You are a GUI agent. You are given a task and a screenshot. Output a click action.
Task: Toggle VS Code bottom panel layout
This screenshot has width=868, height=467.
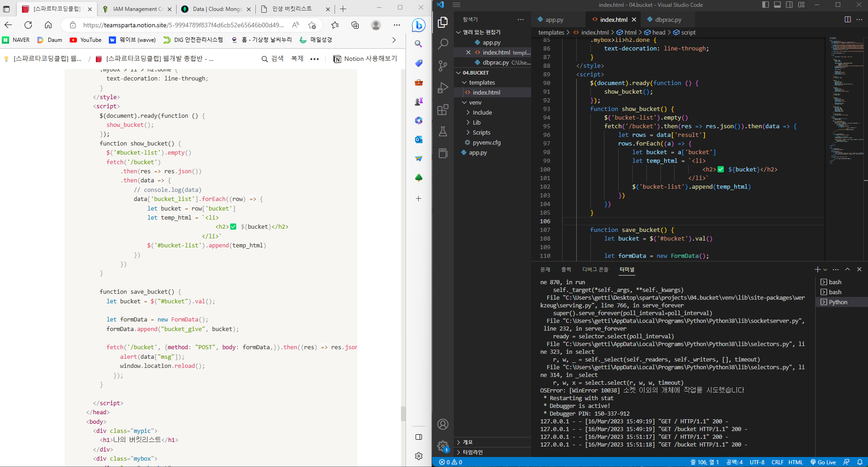point(777,5)
